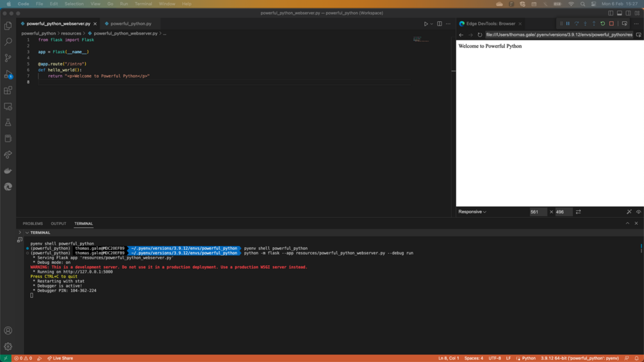This screenshot has height=362, width=644.
Task: Open the editor More Actions ellipsis
Action: [x=448, y=24]
